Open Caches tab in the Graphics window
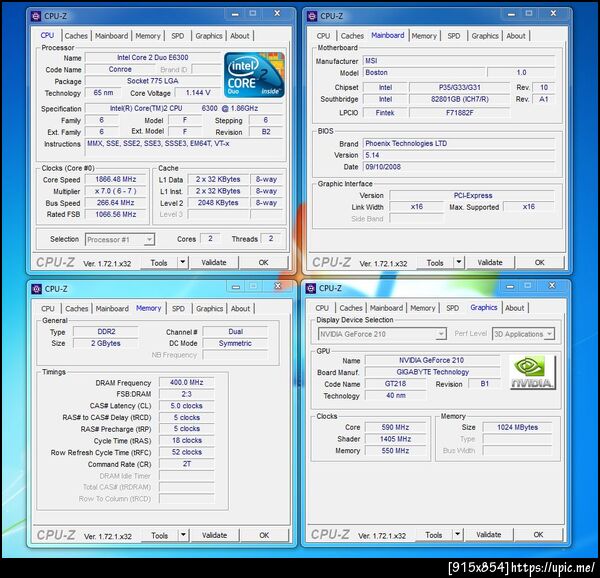600x578 pixels. (x=351, y=308)
